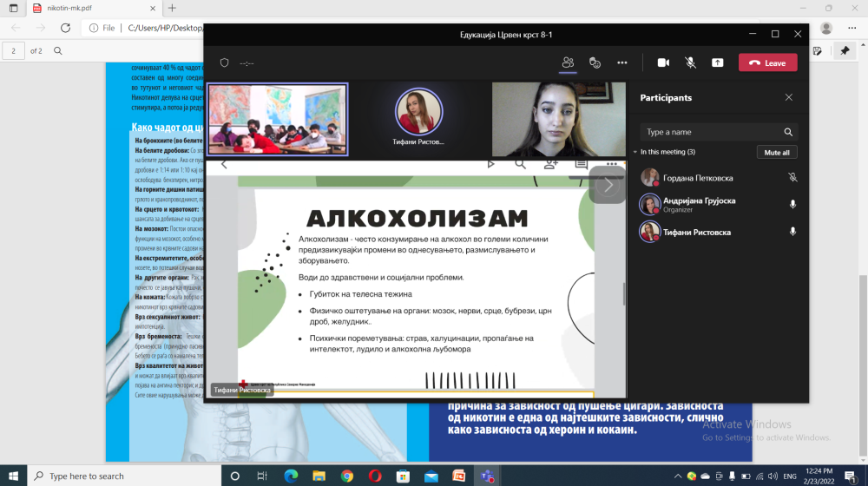Click the reactions icon in meeting toolbar

pos(595,62)
